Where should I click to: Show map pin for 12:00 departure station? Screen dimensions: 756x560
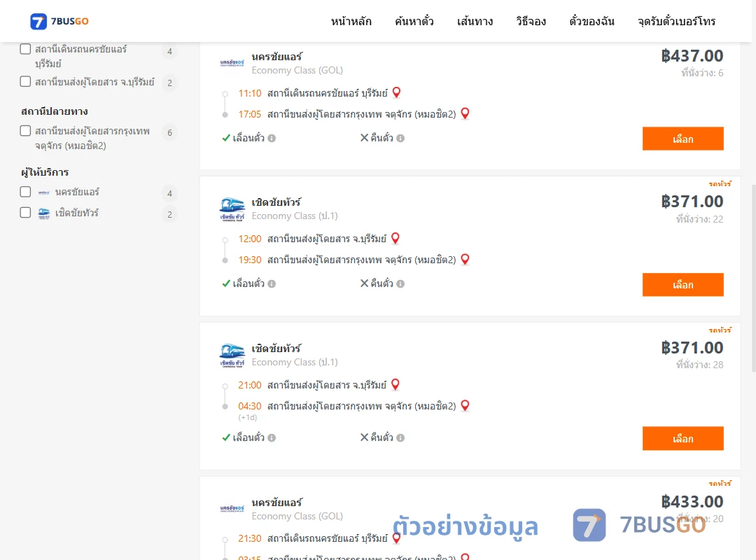pyautogui.click(x=395, y=238)
